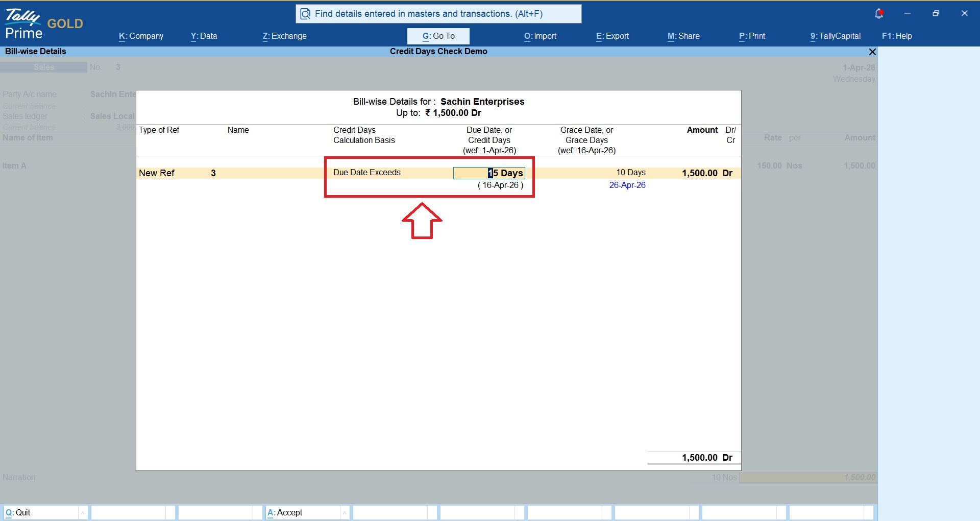Click the 10 Days grace days value

(631, 173)
